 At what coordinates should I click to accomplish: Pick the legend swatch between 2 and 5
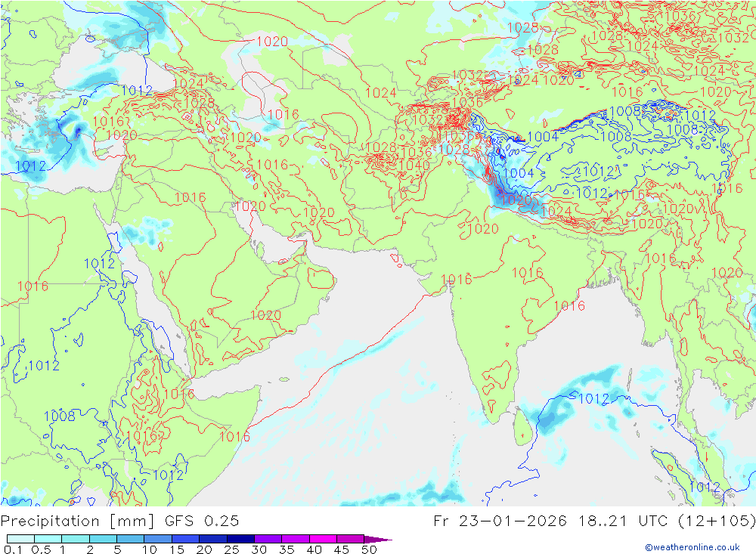[x=103, y=539]
